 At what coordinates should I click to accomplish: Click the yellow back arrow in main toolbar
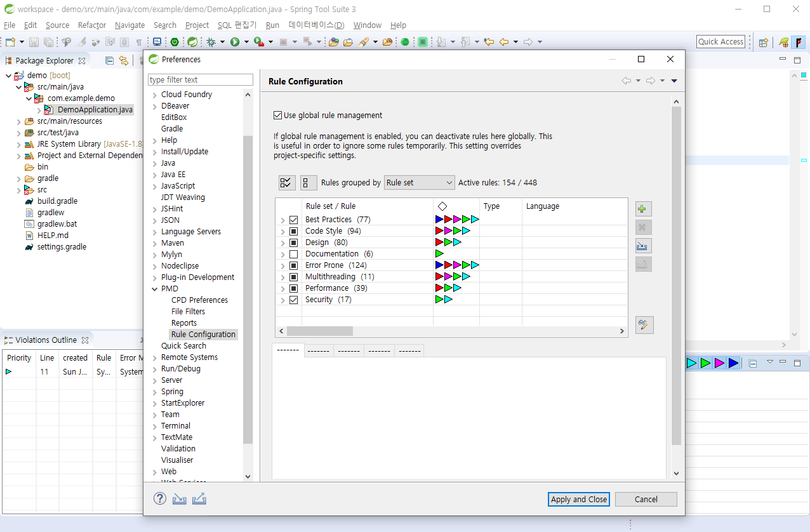(504, 42)
